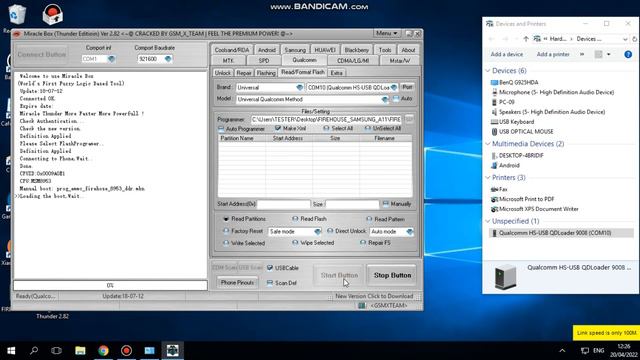640x360 pixels.
Task: Click the Port button
Action: tap(407, 87)
